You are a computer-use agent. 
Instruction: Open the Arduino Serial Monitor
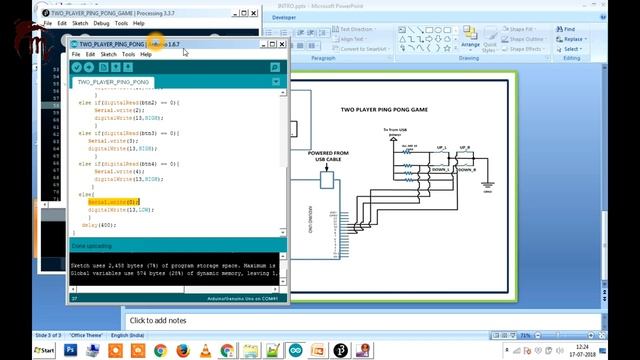(x=275, y=67)
